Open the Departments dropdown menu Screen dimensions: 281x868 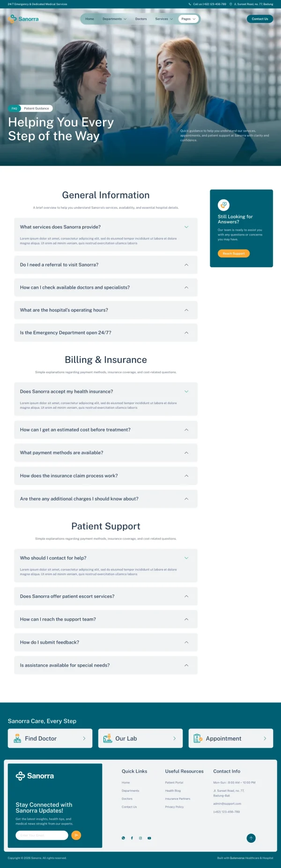pos(114,19)
